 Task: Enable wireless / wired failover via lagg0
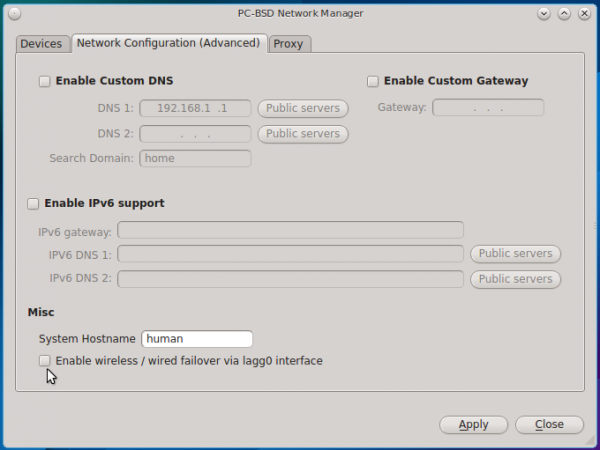pos(44,361)
